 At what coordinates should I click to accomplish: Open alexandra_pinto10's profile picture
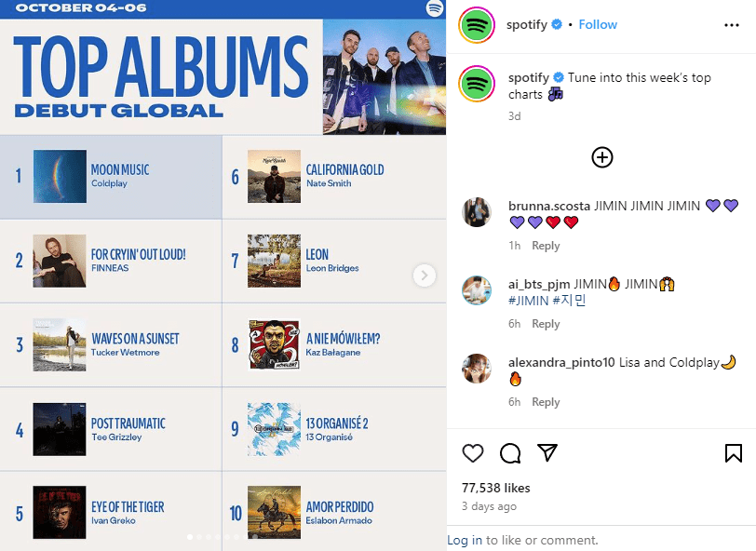point(477,369)
